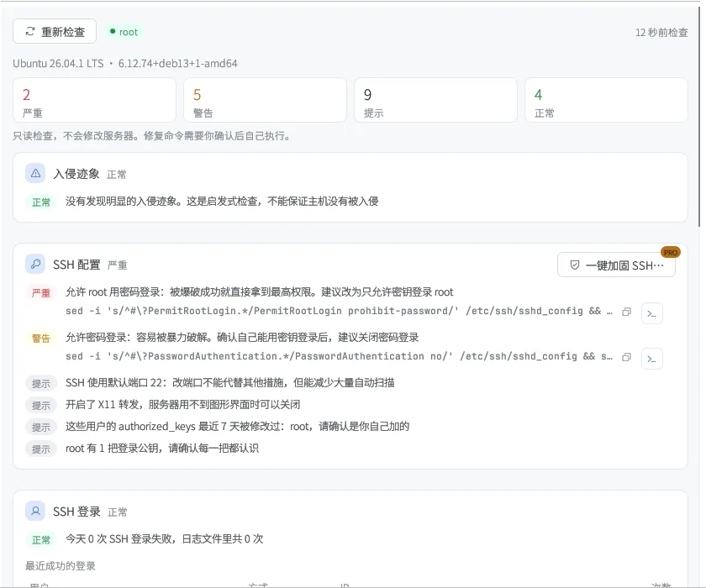Click the green 正常 tag under SSH 登录
This screenshot has height=588, width=706.
tap(41, 539)
